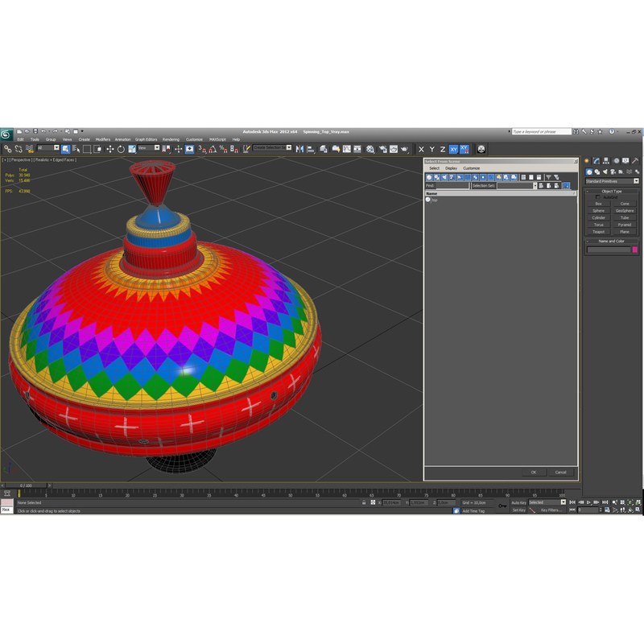Open the Display menu in Select From Scene
Viewport: 644px width, 644px height.
451,169
